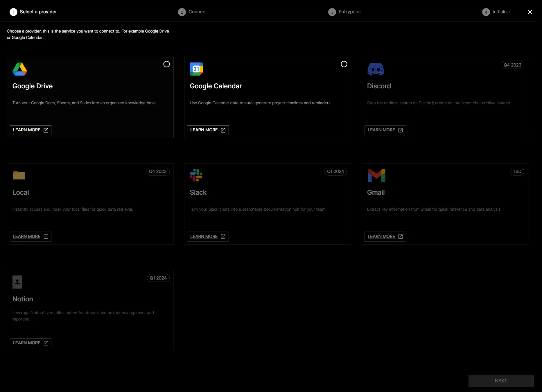Click the NEXT button
The width and height of the screenshot is (542, 392).
(501, 381)
